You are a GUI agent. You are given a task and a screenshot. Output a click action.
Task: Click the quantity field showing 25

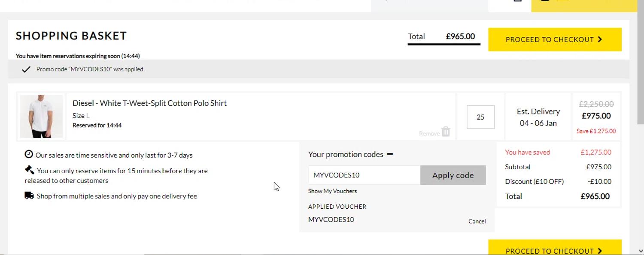pos(480,117)
